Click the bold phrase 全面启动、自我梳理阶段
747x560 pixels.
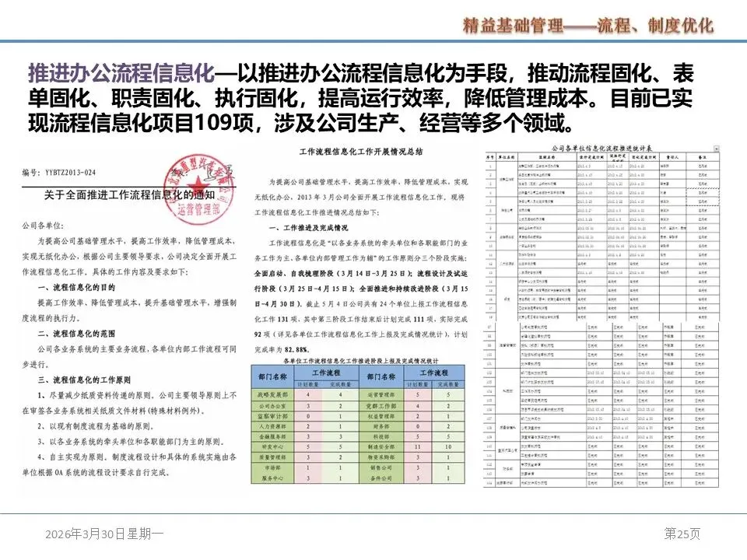(293, 273)
